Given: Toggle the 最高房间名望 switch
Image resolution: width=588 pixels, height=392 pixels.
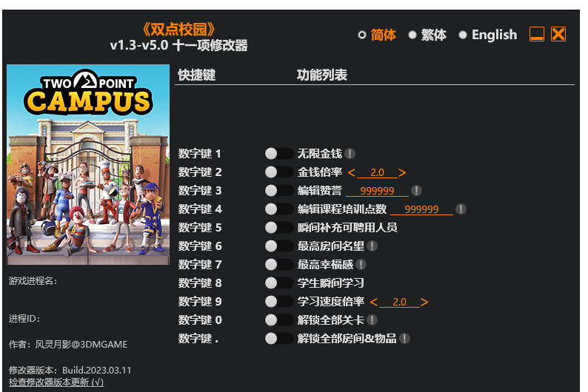Looking at the screenshot, I should (x=278, y=246).
